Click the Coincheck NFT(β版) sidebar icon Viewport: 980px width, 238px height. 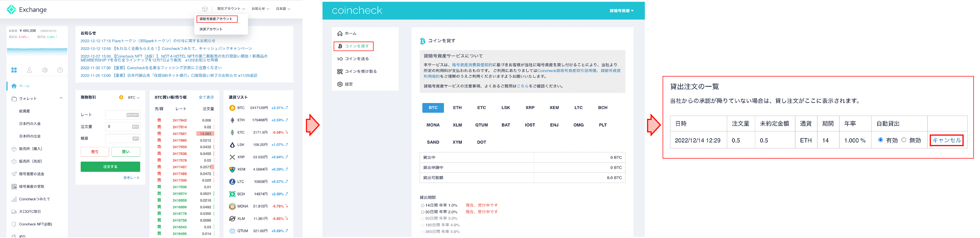[x=14, y=224]
